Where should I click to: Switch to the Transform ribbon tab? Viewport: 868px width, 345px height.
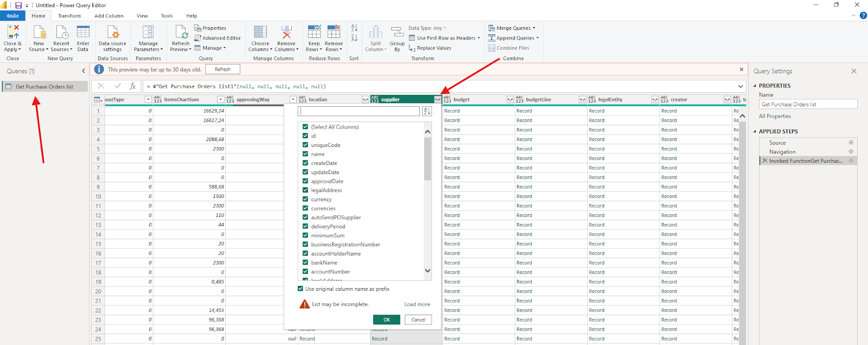[69, 16]
